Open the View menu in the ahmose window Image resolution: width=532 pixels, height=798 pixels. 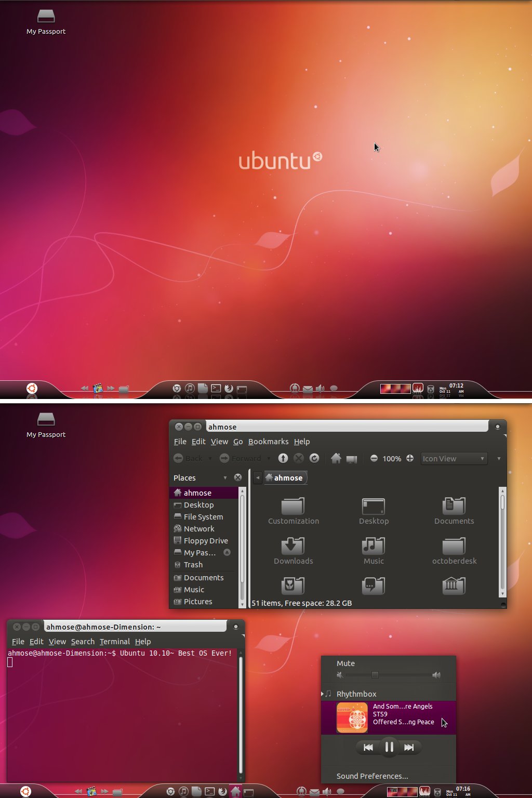tap(219, 442)
